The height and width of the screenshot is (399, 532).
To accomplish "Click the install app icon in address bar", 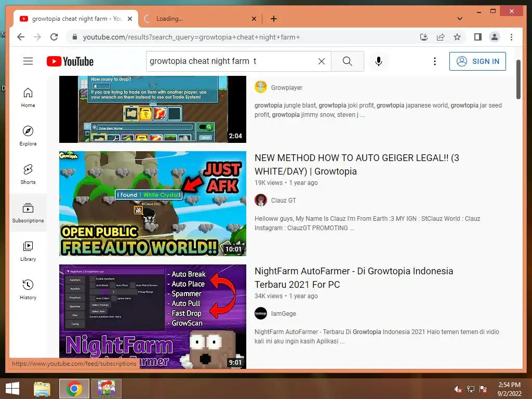I will click(424, 37).
